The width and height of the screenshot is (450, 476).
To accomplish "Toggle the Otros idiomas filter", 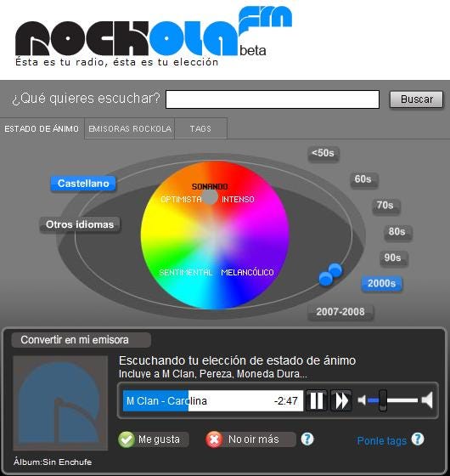I will [x=80, y=224].
